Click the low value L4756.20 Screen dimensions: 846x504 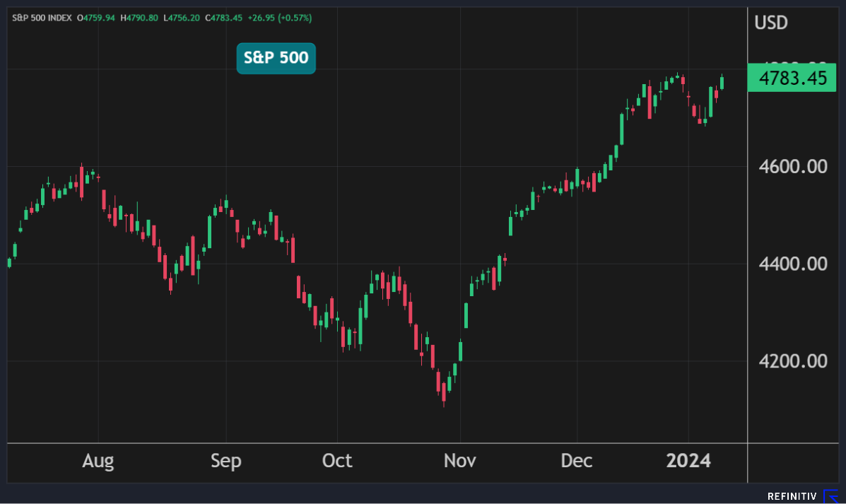click(184, 17)
